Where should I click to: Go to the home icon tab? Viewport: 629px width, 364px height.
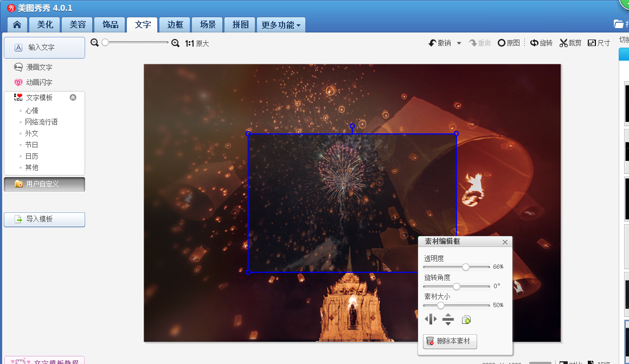(17, 25)
